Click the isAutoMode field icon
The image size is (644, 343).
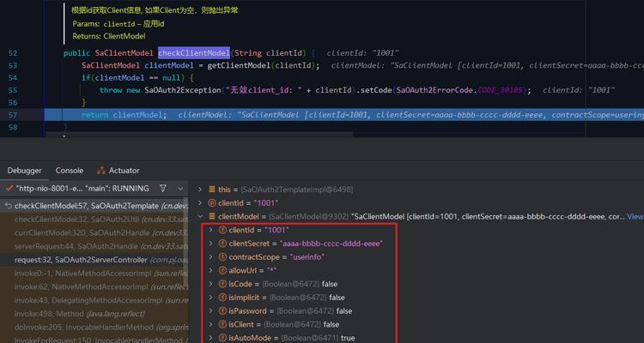[222, 338]
